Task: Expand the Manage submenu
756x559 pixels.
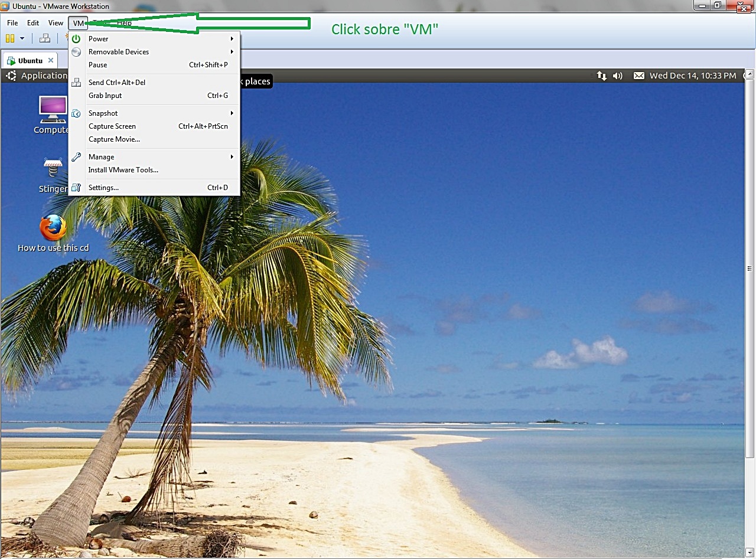Action: click(101, 157)
